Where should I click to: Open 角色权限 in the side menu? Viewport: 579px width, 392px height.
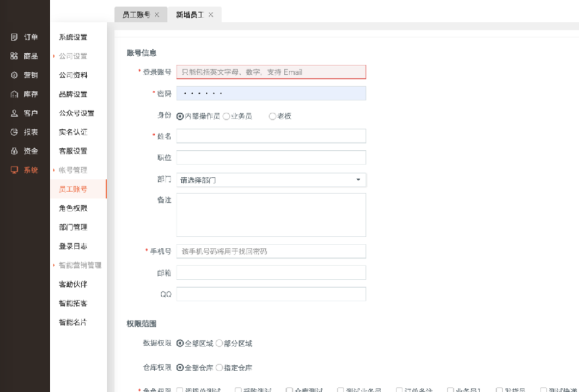[73, 208]
